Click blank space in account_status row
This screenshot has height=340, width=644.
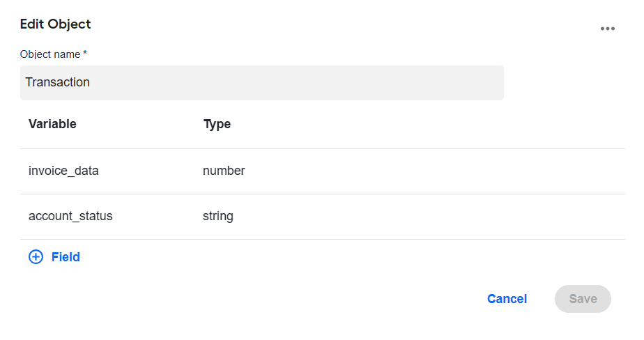pyautogui.click(x=431, y=217)
